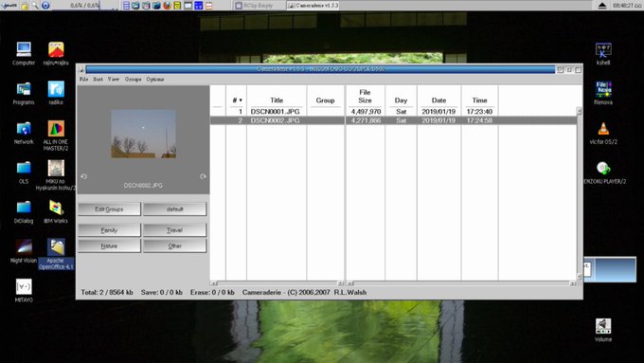
Task: Select the DSCN0001.JPG row
Action: [393, 112]
